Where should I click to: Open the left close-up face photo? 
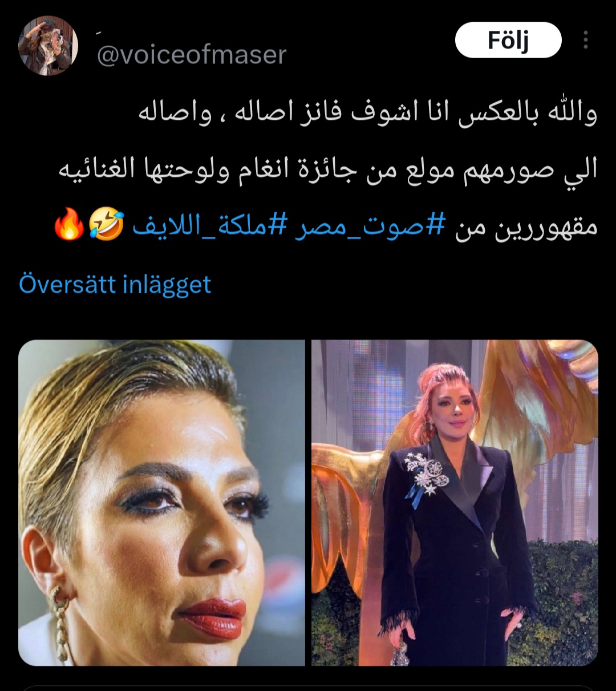(162, 503)
